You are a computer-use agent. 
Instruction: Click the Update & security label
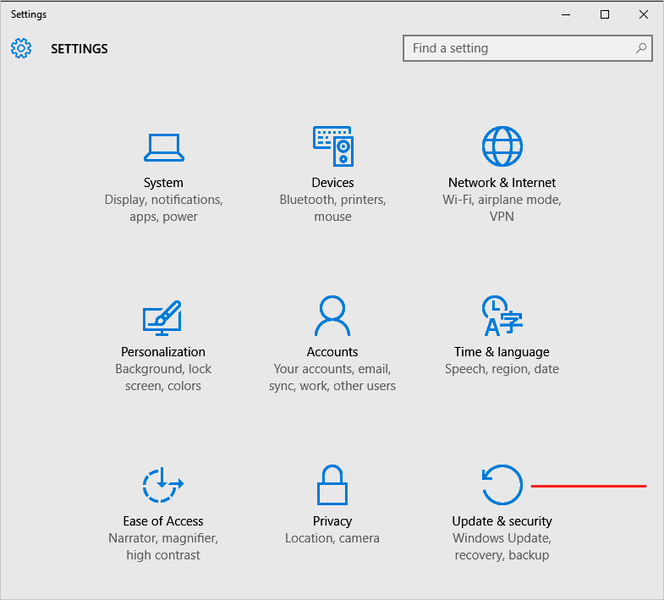click(502, 521)
